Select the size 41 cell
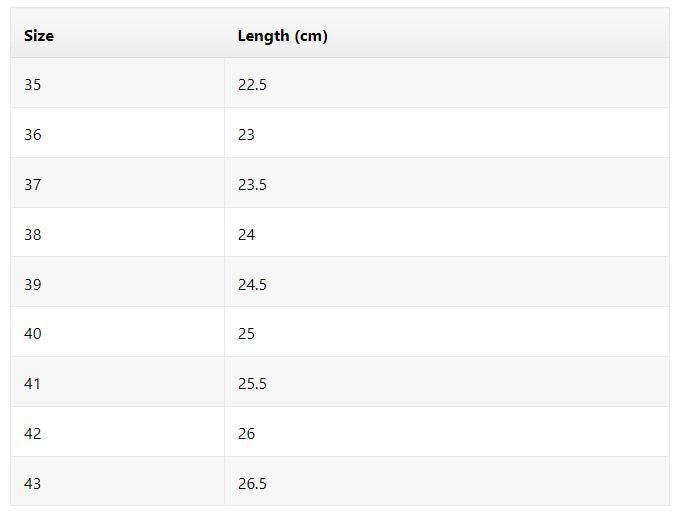 [33, 384]
